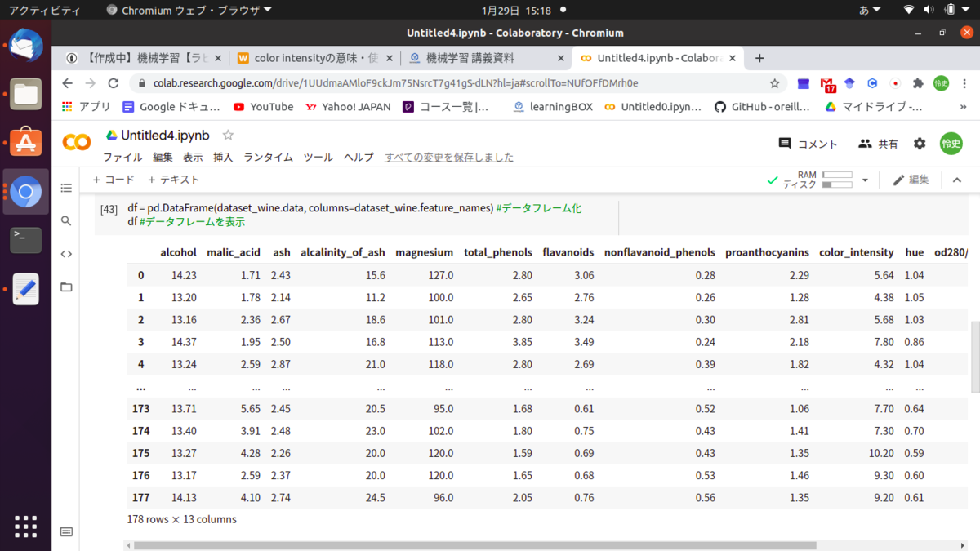980x551 pixels.
Task: Open the Files app in the dock
Action: click(x=26, y=95)
